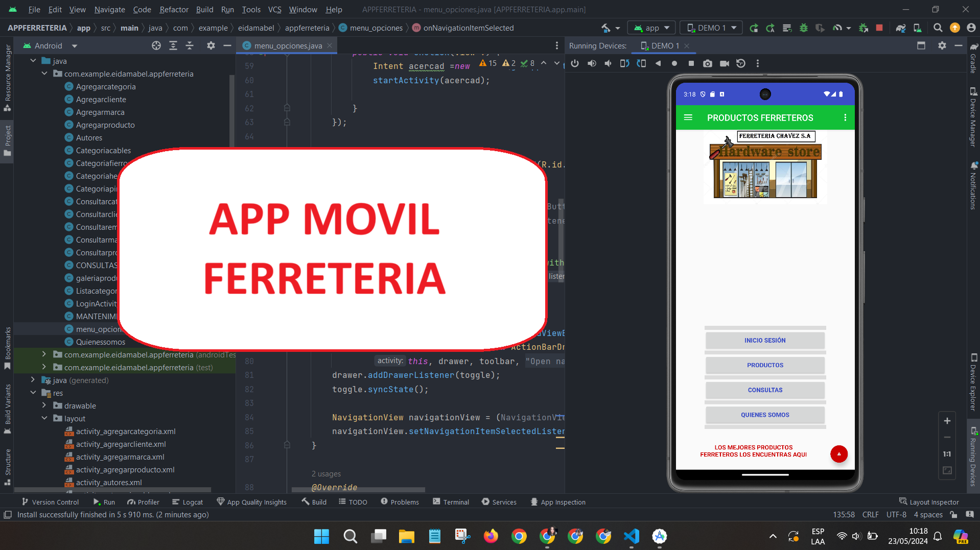
Task: Open Visual Studio Code from the taskbar
Action: (631, 536)
